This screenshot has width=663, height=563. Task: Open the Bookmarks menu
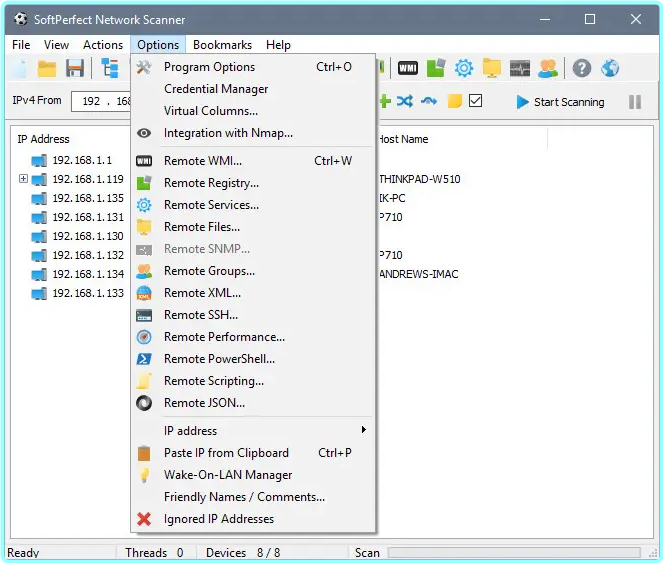(x=222, y=45)
